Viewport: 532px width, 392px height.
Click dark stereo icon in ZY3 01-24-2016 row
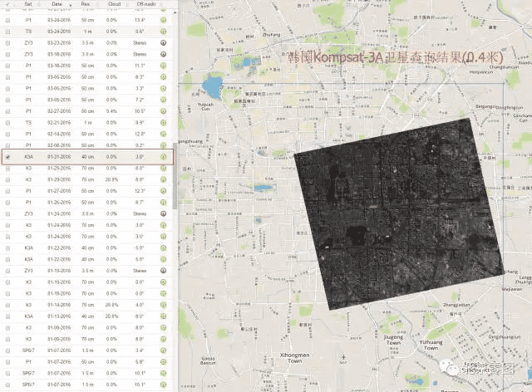[x=163, y=213]
